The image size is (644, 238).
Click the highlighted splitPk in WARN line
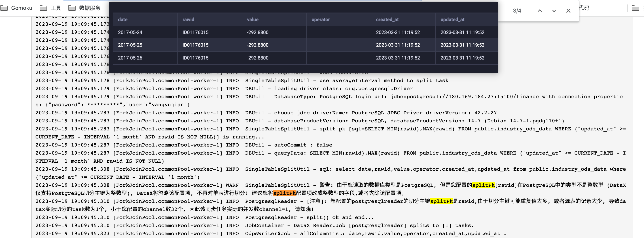(483, 185)
